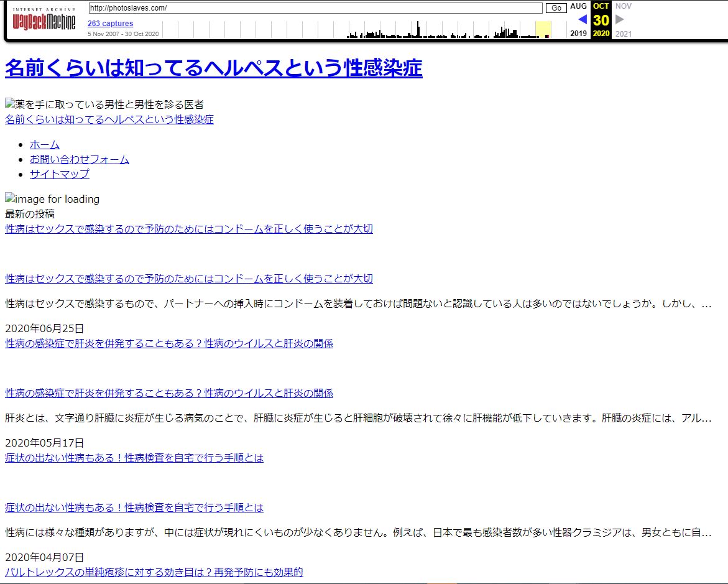The height and width of the screenshot is (584, 728).
Task: Click the Wayback Machine logo
Action: pyautogui.click(x=44, y=21)
